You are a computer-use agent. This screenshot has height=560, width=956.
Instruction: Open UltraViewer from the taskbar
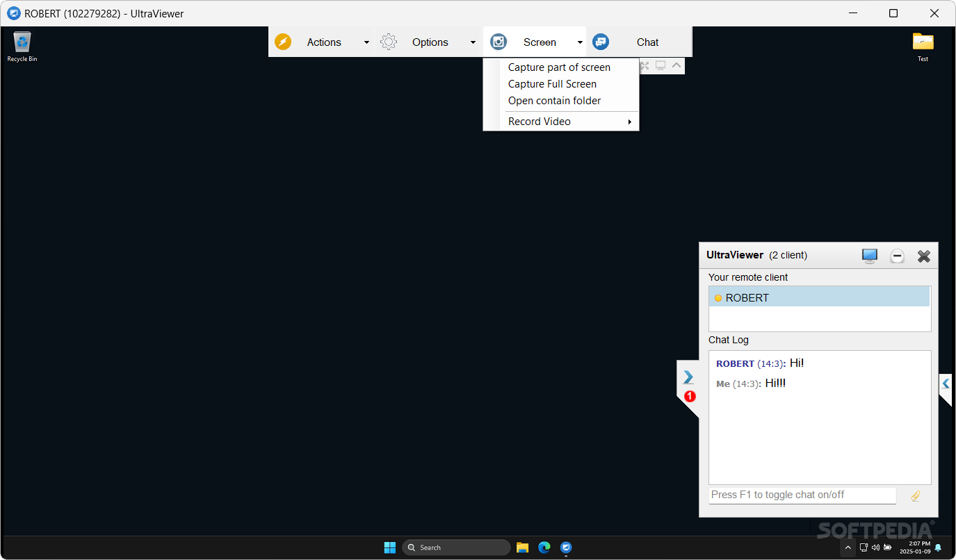tap(566, 547)
